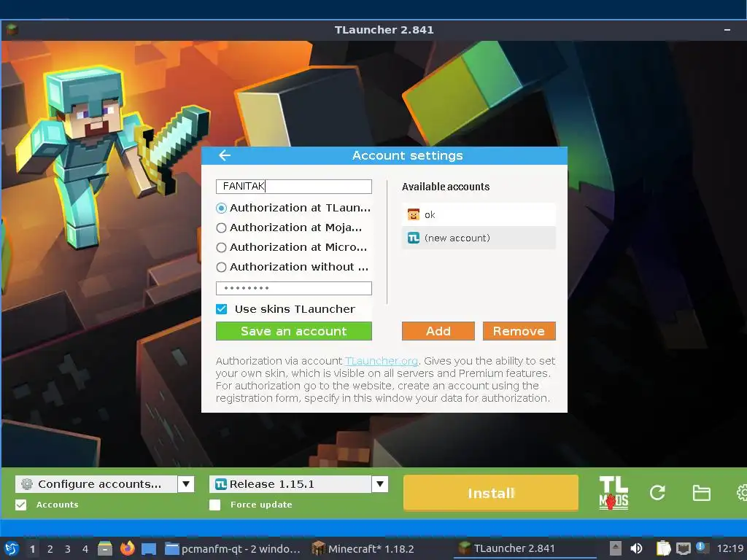Select Authorization at Microsoft radio option
The width and height of the screenshot is (747, 560).
[221, 248]
